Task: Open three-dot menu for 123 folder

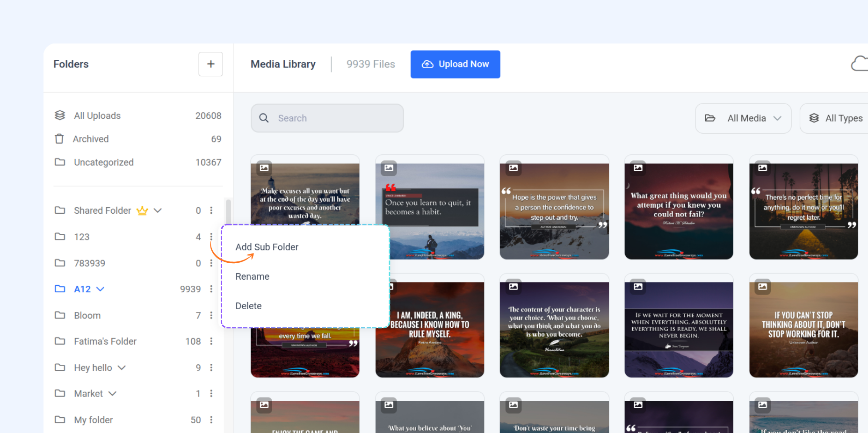Action: pos(211,237)
